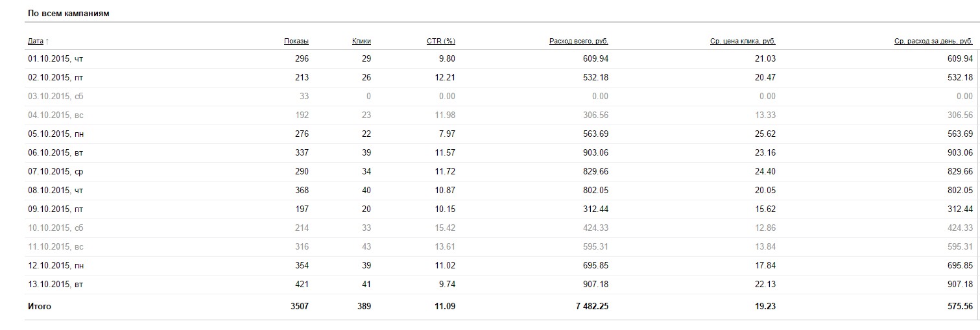Click the 13.10.2015, вт date cell
The width and height of the screenshot is (980, 330).
(56, 285)
